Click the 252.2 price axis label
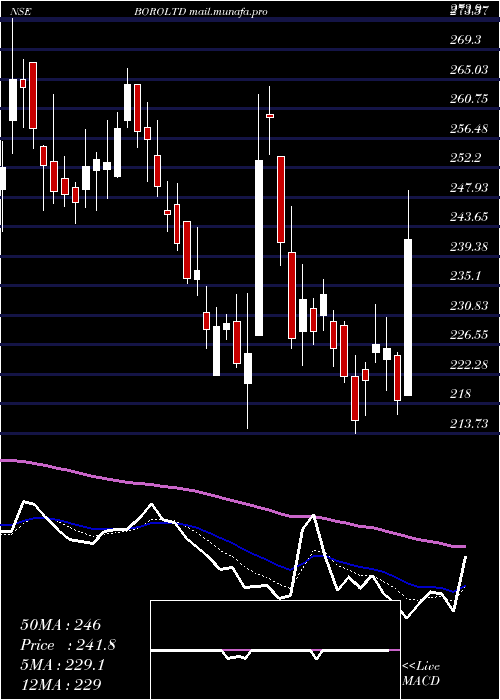500x700 pixels. click(466, 158)
